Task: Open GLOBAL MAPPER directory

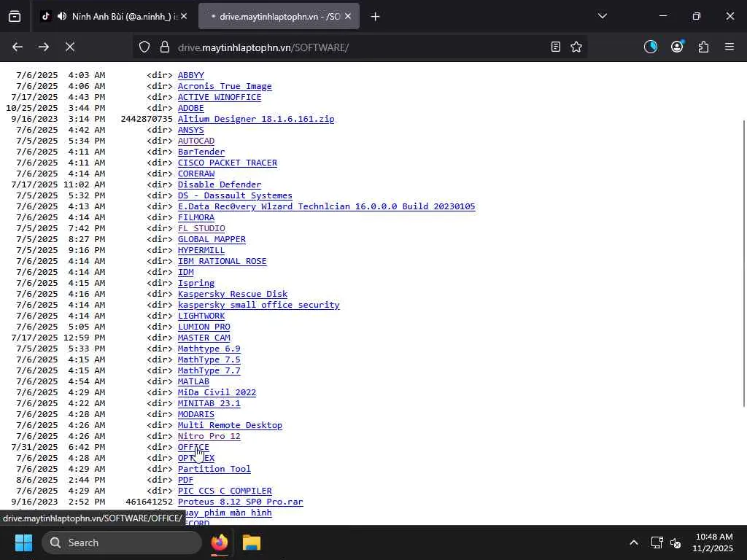Action: 212,239
